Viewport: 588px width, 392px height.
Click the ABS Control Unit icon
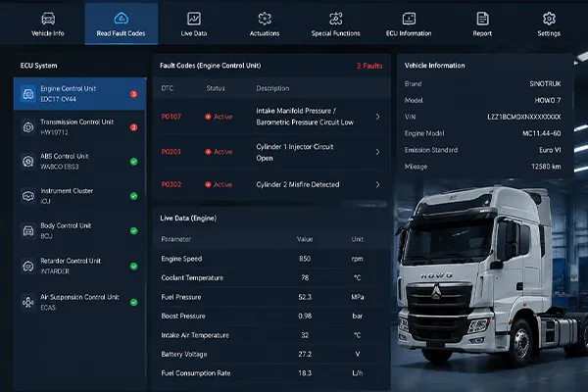[28, 162]
